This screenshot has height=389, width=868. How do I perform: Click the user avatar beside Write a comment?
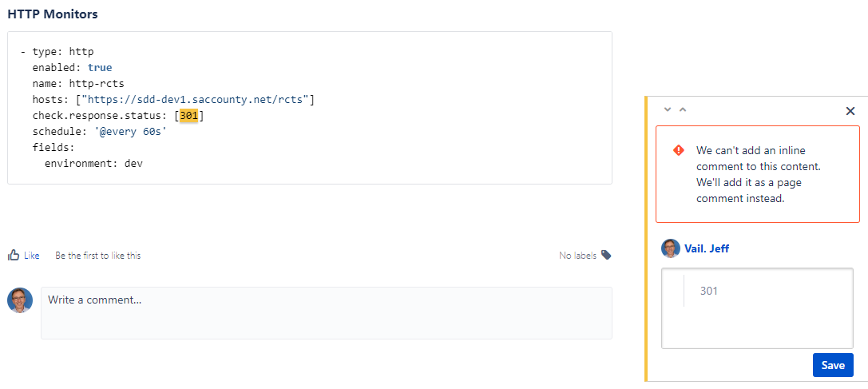(x=20, y=300)
